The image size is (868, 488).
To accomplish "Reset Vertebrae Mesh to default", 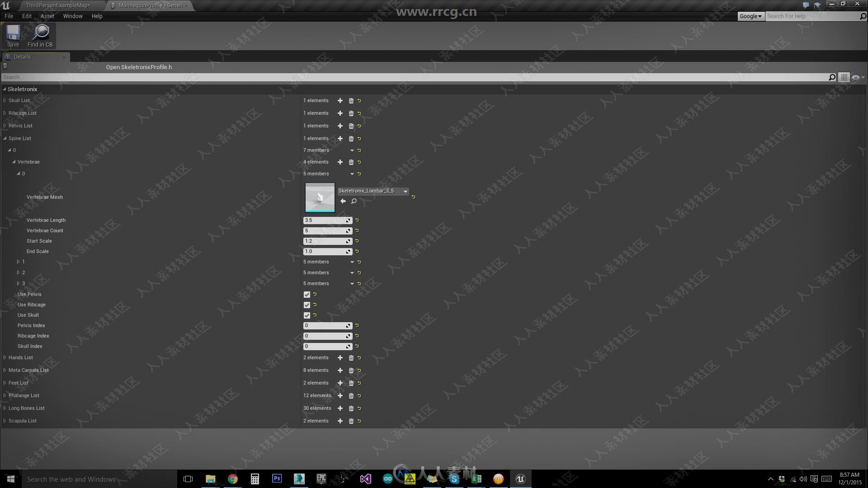I will (x=413, y=197).
